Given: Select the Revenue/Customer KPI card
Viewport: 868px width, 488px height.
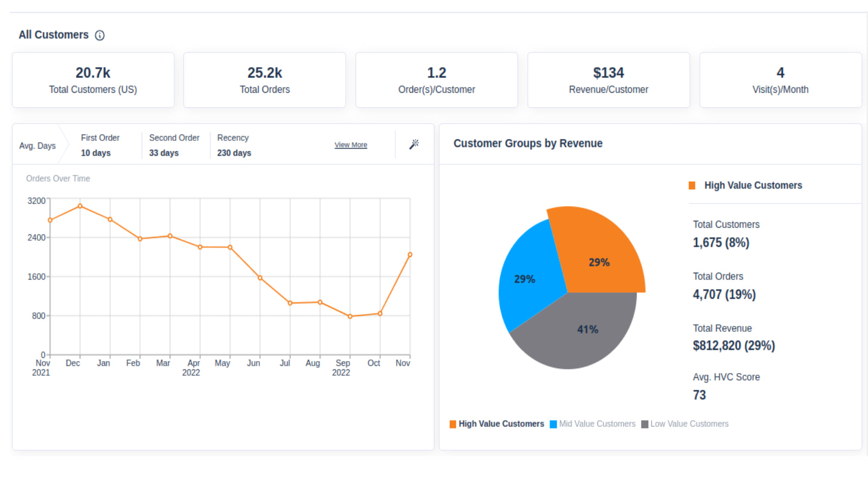Looking at the screenshot, I should 608,80.
